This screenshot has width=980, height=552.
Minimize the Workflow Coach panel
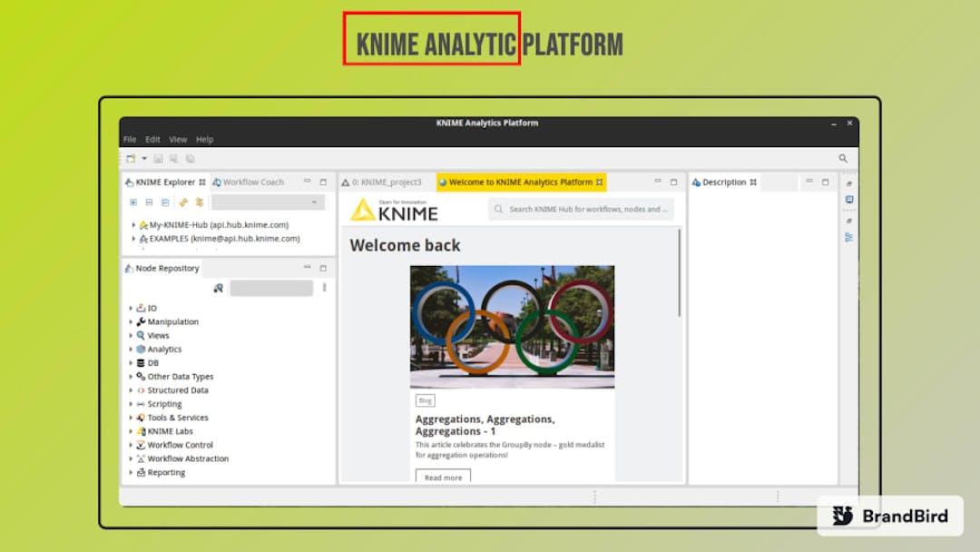point(306,182)
